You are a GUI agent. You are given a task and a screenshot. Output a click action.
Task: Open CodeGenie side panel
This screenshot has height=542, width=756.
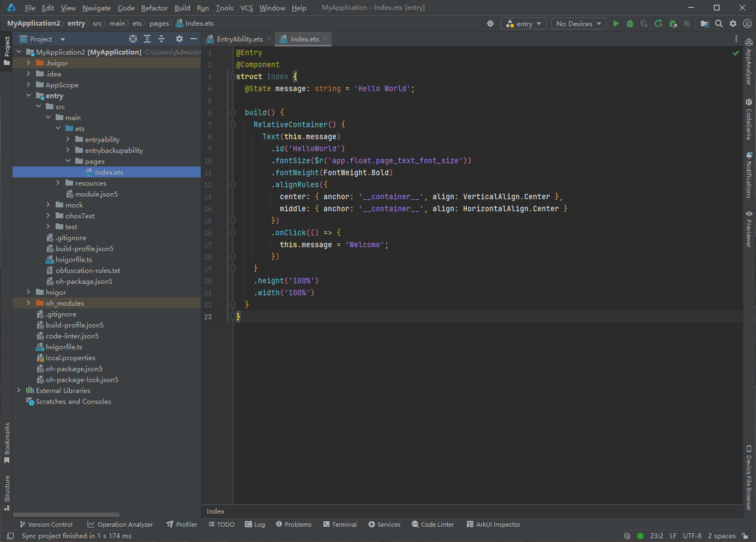[749, 119]
